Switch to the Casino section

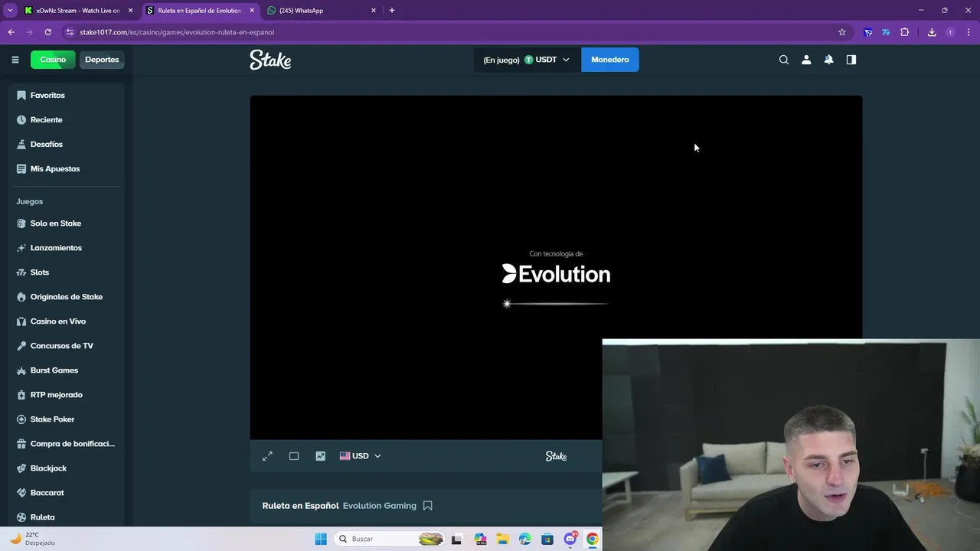point(53,60)
